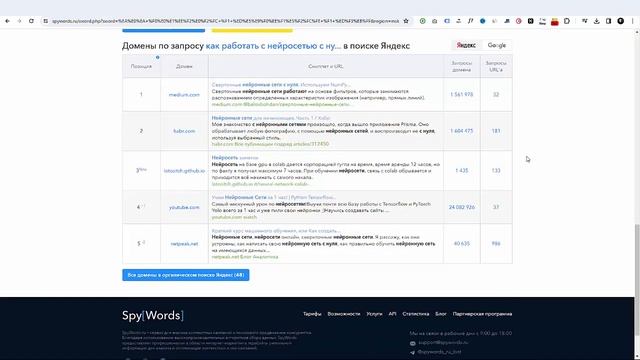Open snippet title in medium.com row

click(x=281, y=85)
